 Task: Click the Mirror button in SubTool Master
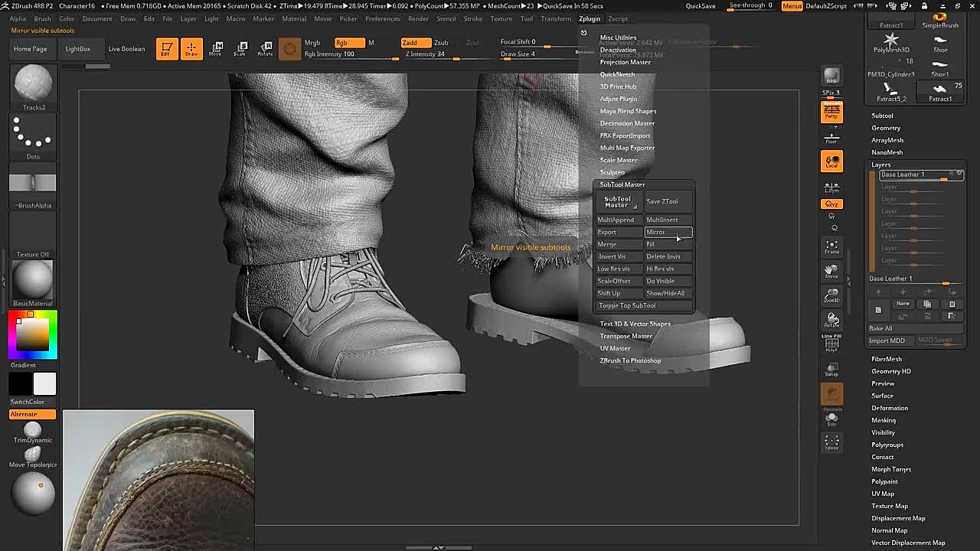668,232
